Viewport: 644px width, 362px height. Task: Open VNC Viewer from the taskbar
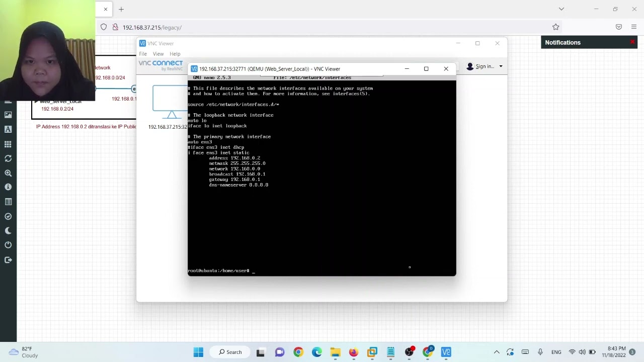coord(446,352)
